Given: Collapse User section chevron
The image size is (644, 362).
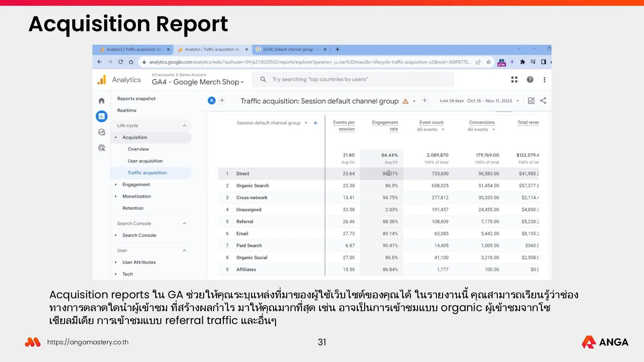Looking at the screenshot, I should (185, 250).
